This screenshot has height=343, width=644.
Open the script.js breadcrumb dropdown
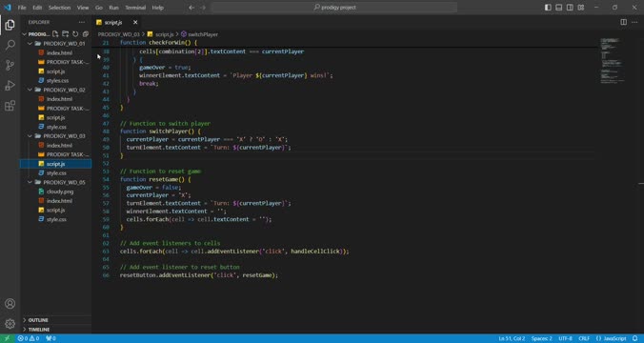pos(161,34)
